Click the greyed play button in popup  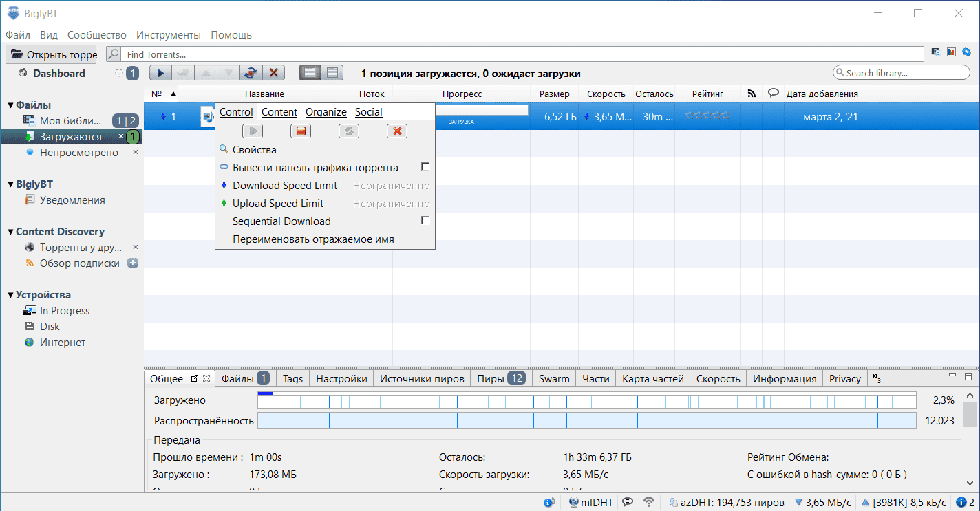coord(253,131)
